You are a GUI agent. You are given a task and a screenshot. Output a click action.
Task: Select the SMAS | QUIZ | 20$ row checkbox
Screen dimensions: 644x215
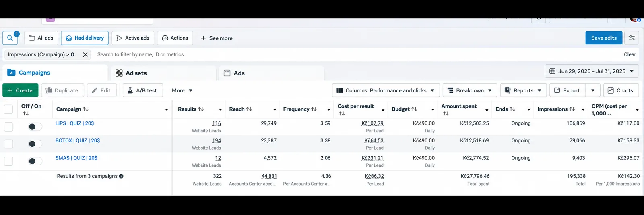coord(8,161)
